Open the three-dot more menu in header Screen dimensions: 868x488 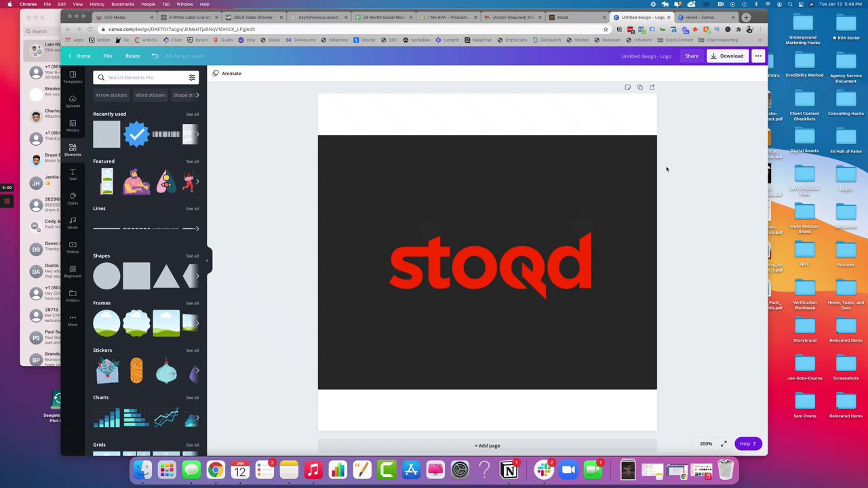(x=758, y=56)
